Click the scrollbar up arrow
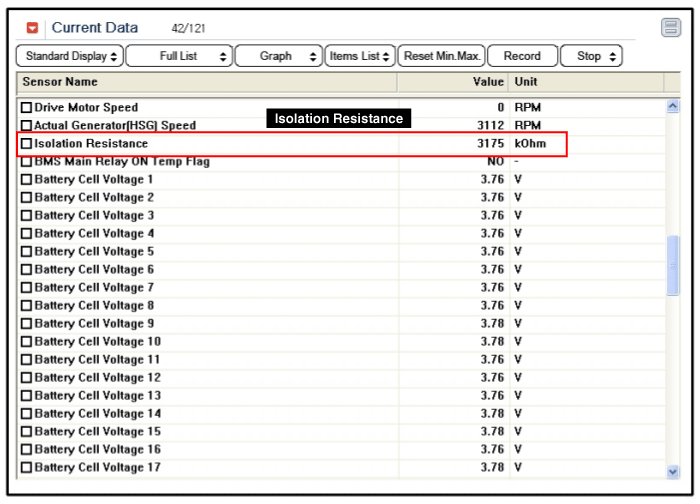This screenshot has width=700, height=504. [672, 106]
